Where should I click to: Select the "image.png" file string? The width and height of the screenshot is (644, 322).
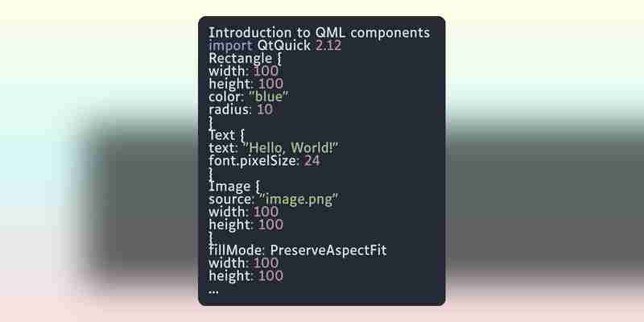click(x=299, y=199)
